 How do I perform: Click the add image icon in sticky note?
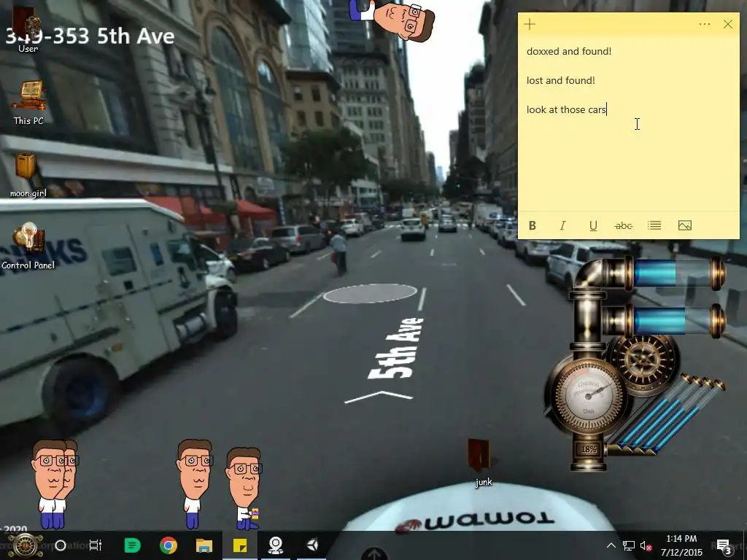point(684,226)
